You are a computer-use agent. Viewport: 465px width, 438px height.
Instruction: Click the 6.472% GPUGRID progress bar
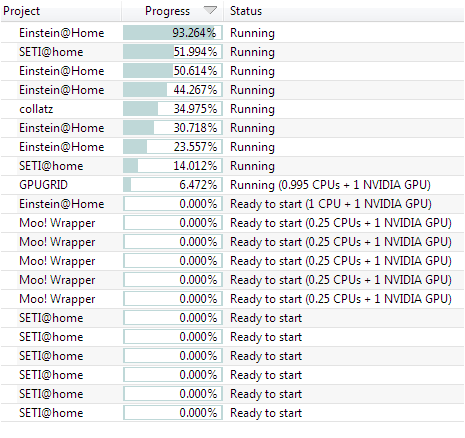point(173,185)
